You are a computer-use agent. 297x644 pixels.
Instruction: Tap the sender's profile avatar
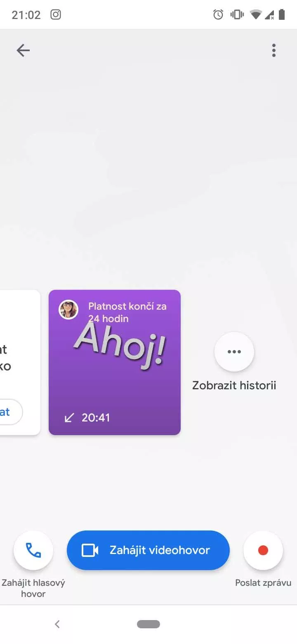(68, 310)
